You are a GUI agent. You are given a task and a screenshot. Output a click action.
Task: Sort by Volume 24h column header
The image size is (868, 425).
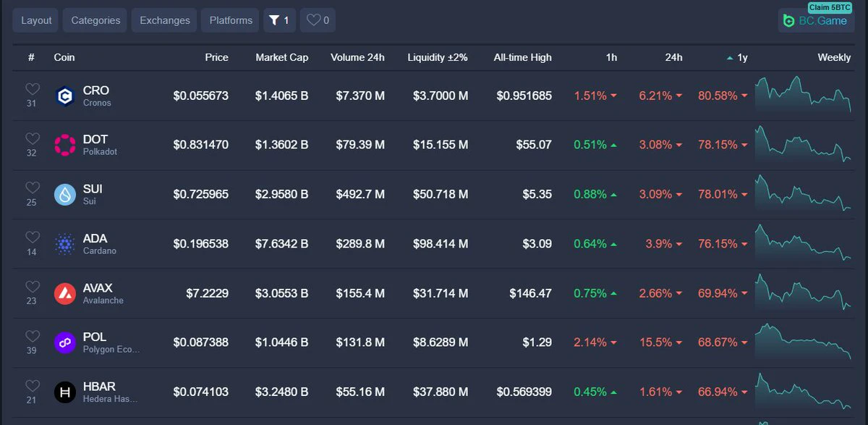point(357,57)
